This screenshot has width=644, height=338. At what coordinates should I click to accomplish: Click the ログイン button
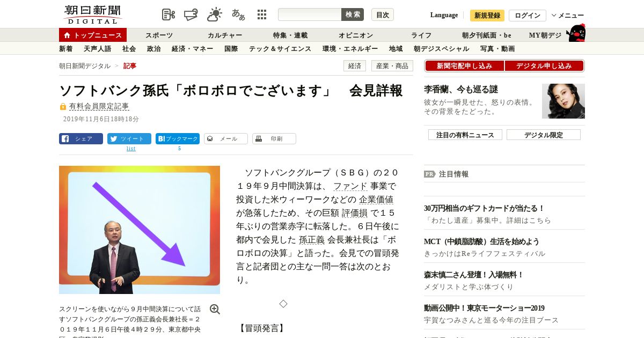click(x=528, y=16)
